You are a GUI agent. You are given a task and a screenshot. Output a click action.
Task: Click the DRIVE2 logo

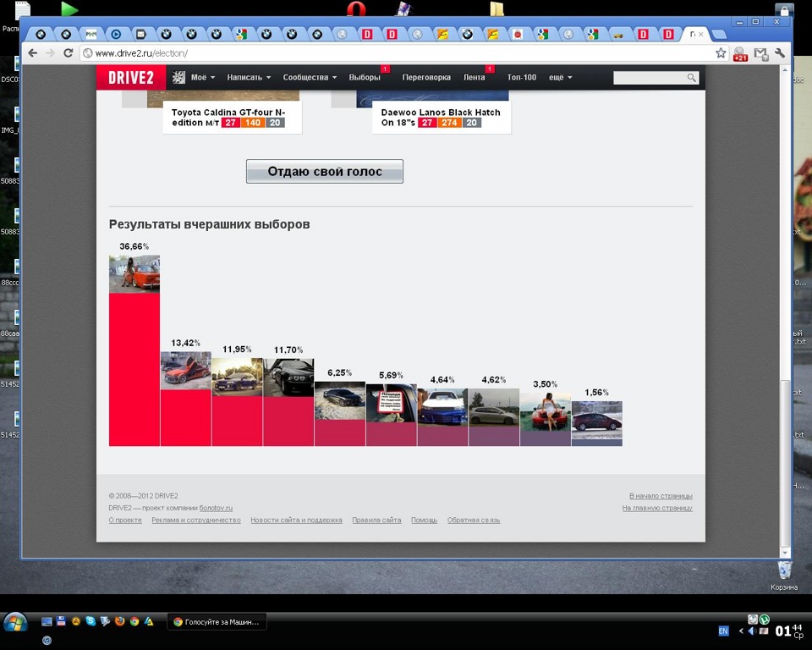click(131, 78)
